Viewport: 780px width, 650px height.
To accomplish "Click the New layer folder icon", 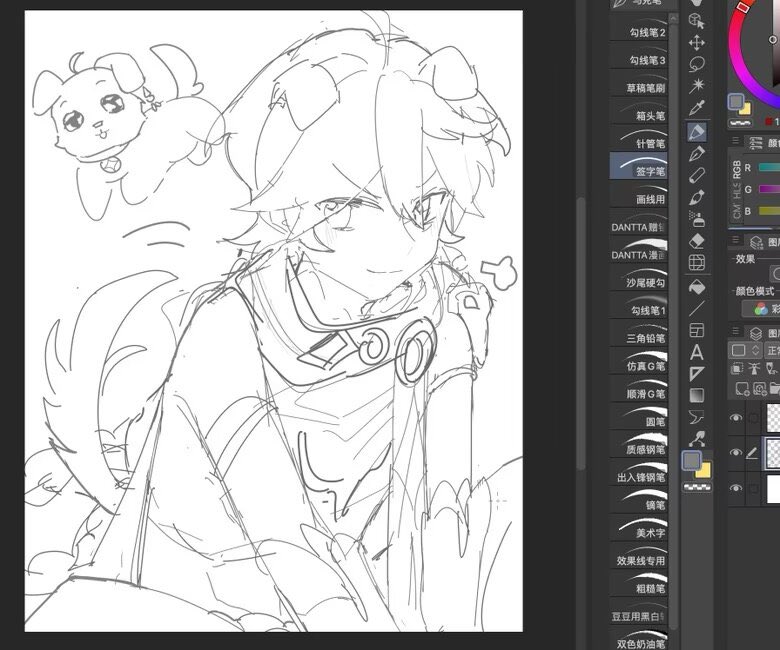I will 775,388.
